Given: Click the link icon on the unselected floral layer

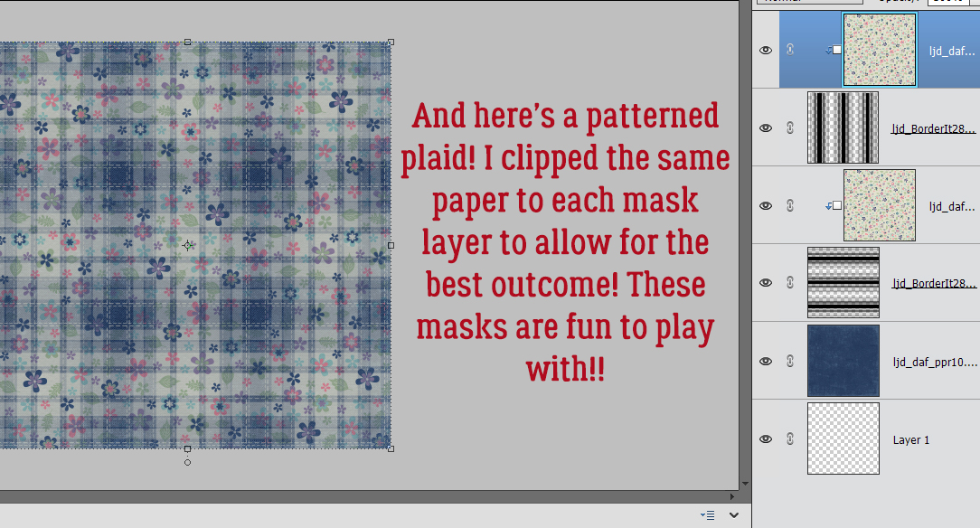Looking at the screenshot, I should pos(790,205).
